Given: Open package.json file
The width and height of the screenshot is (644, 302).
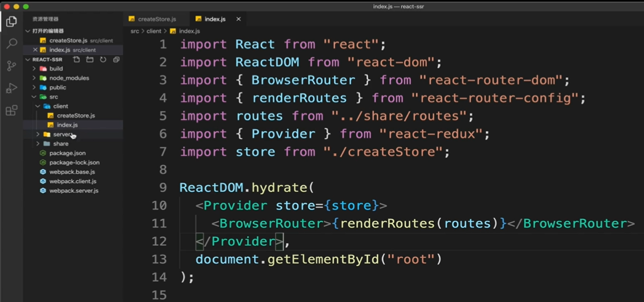Looking at the screenshot, I should pyautogui.click(x=67, y=153).
